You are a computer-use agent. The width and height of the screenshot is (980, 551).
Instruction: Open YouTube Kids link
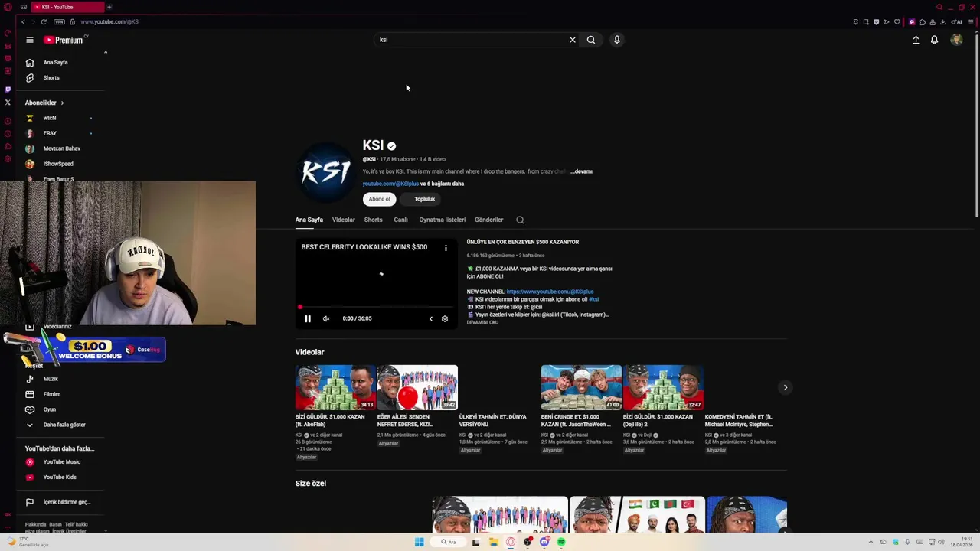(60, 477)
